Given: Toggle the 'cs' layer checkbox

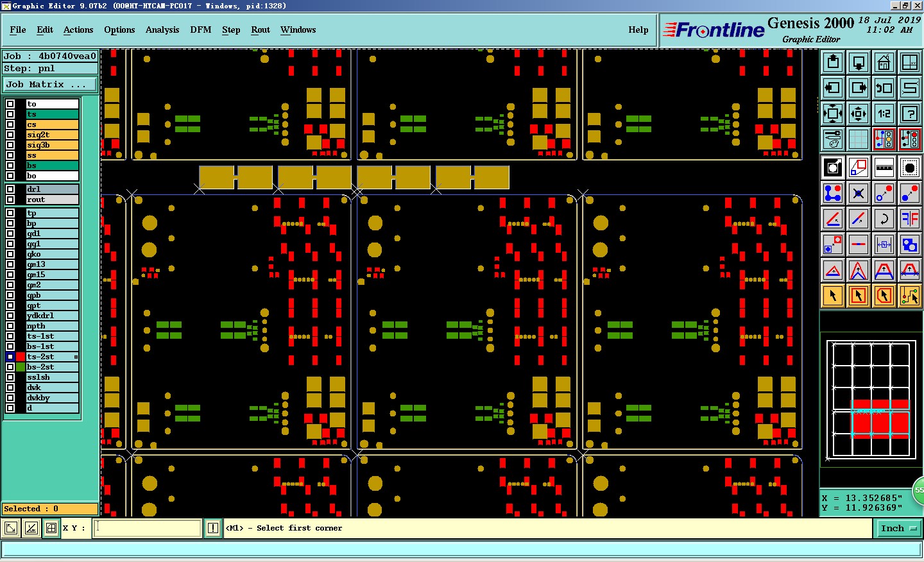Looking at the screenshot, I should (10, 124).
